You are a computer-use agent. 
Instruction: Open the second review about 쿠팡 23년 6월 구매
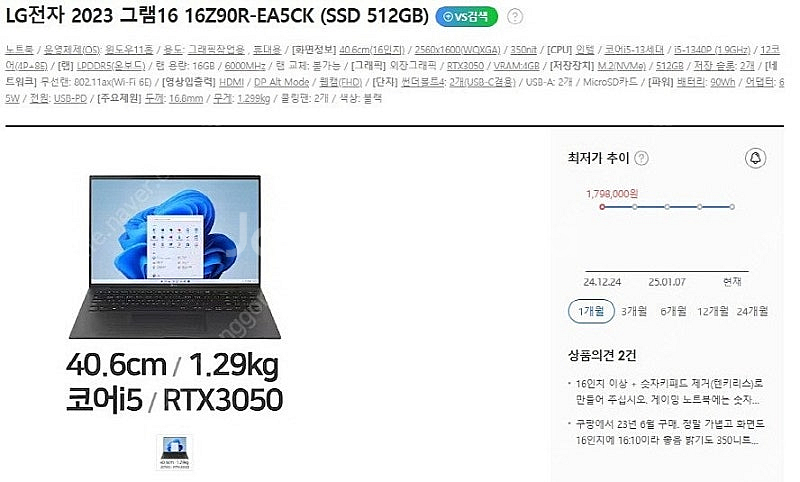pos(670,432)
